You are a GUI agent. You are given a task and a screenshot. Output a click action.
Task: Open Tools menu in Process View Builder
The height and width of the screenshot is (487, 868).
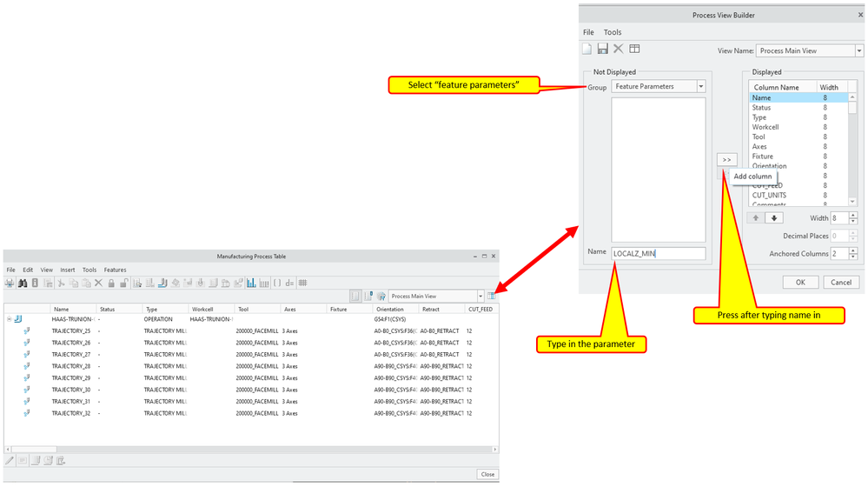click(x=613, y=32)
